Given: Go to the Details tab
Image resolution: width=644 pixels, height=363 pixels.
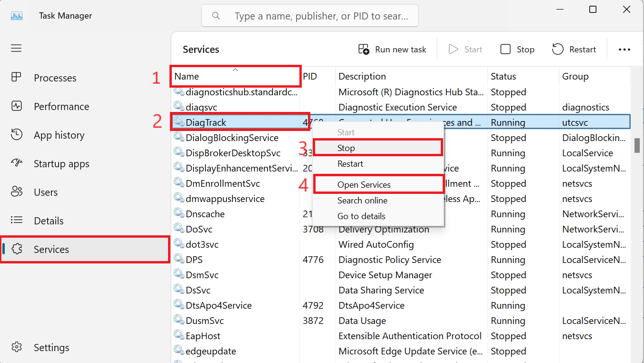Looking at the screenshot, I should 85,221.
